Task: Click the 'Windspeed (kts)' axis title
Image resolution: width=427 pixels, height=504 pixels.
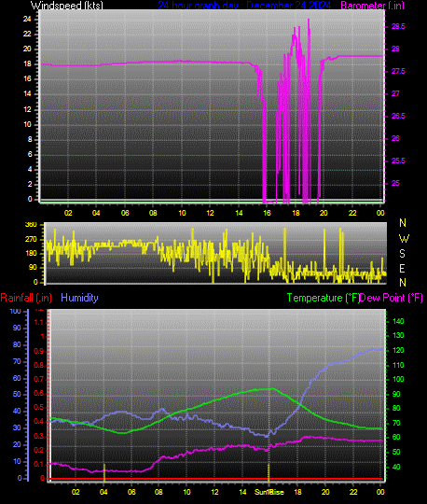Action: click(x=67, y=6)
